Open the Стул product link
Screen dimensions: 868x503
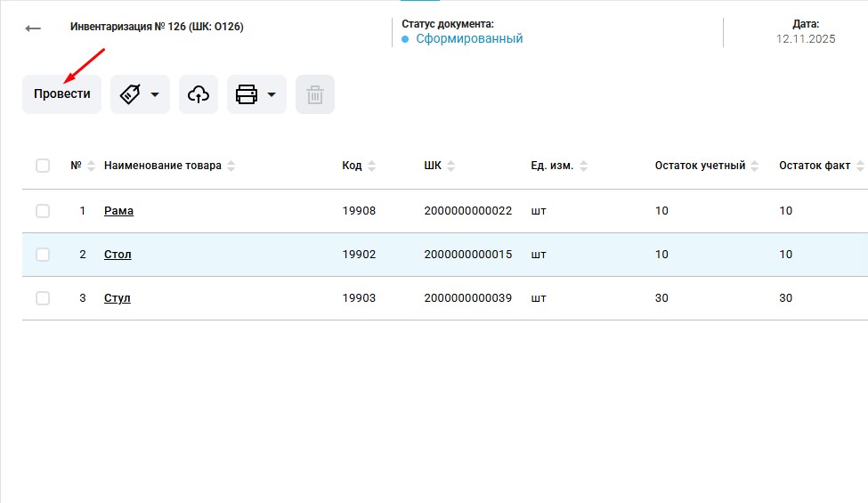click(118, 298)
